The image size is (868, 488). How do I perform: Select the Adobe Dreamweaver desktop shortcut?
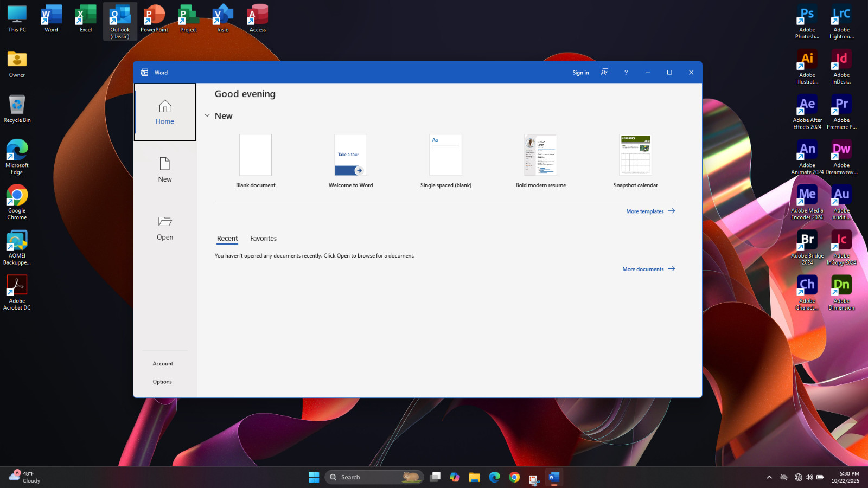[x=841, y=157]
